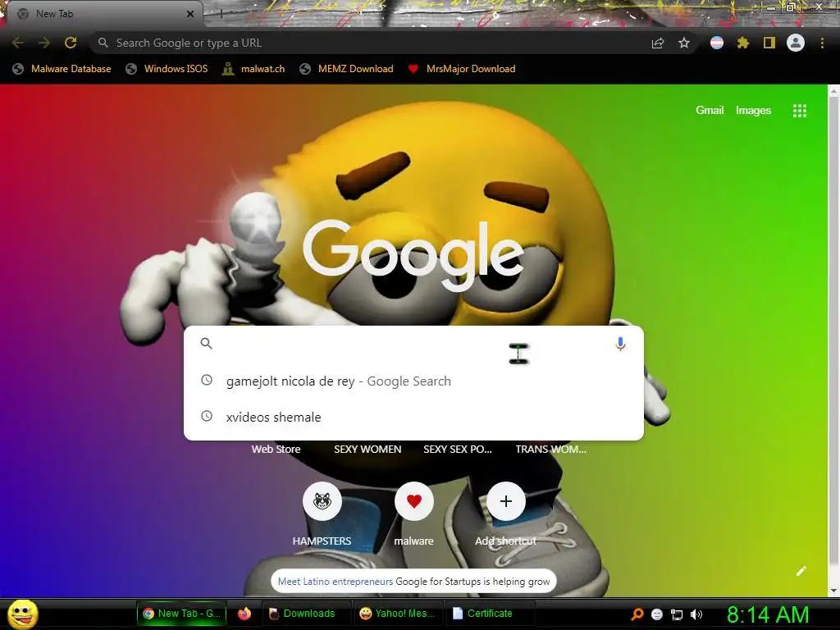The height and width of the screenshot is (630, 840).
Task: Open malwat.ch bookmark
Action: (254, 69)
